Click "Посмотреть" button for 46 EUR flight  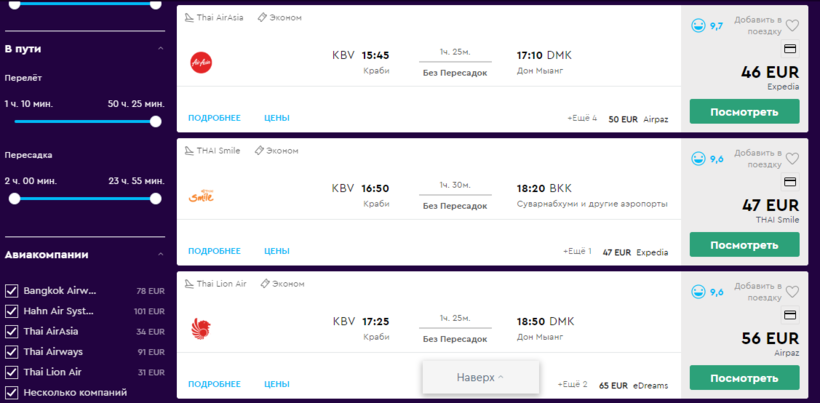(744, 111)
